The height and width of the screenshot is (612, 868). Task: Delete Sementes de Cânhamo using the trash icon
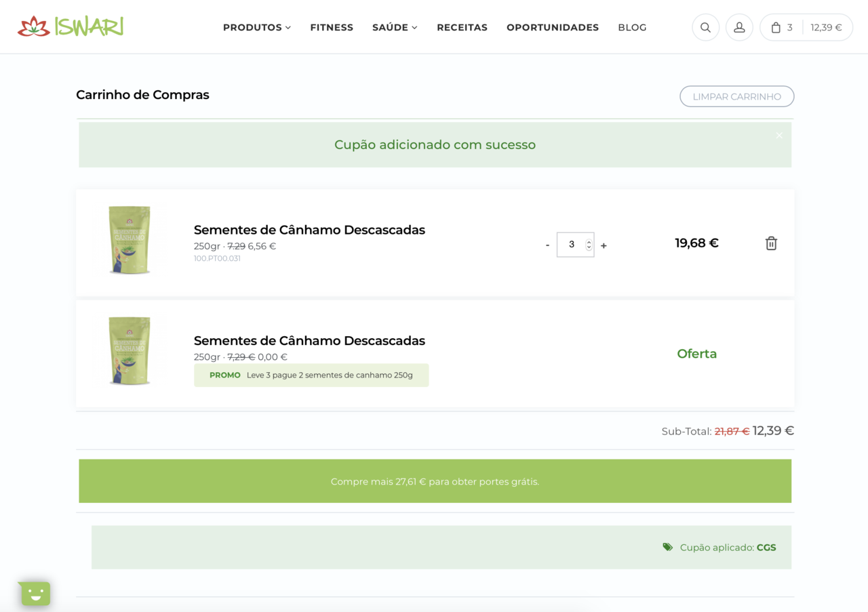coord(771,243)
